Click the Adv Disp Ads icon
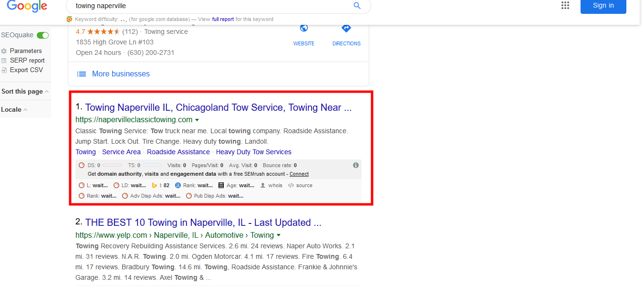This screenshot has width=644, height=286. point(125,196)
